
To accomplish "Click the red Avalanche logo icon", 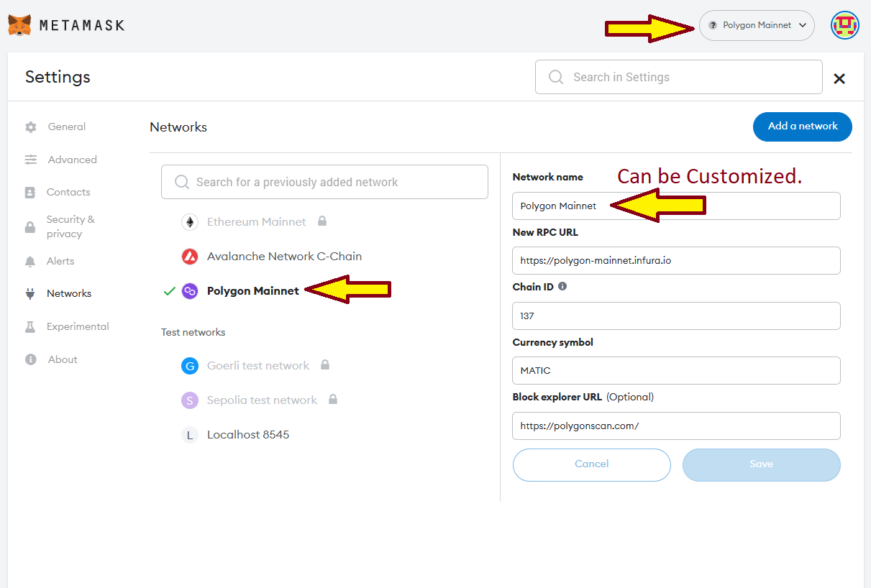I will [190, 257].
